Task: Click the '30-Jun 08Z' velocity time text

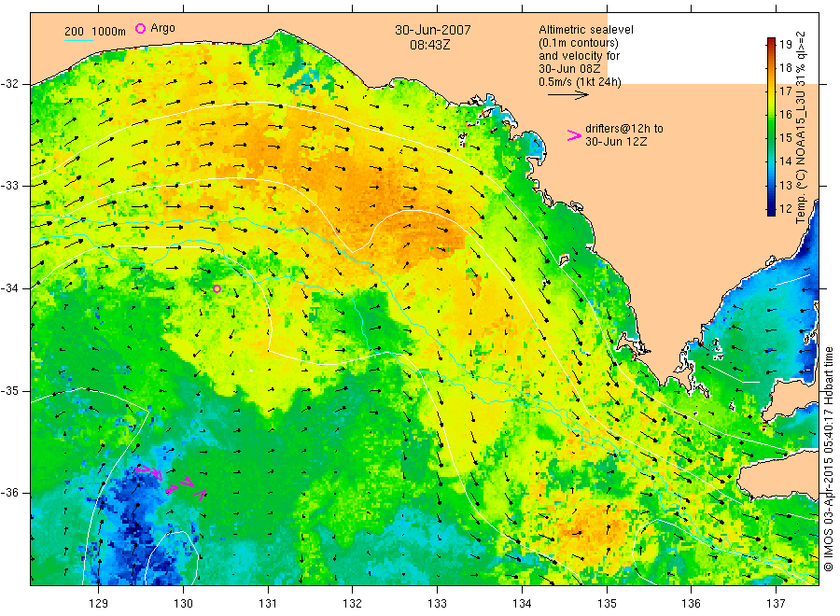Action: [x=569, y=69]
